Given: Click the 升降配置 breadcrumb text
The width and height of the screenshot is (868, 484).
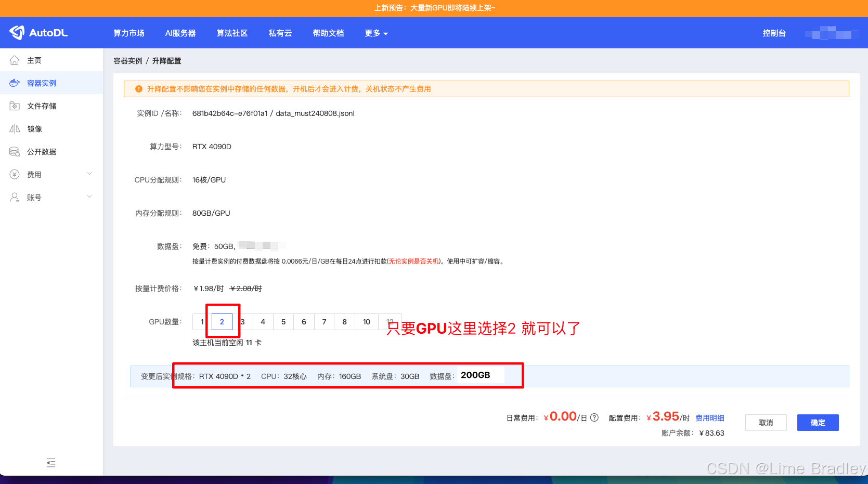Looking at the screenshot, I should (166, 61).
